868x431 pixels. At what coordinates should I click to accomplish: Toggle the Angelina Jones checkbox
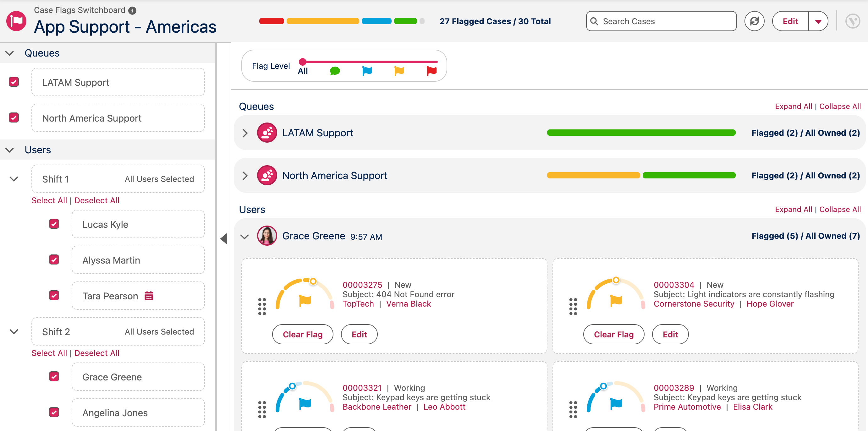(x=54, y=412)
